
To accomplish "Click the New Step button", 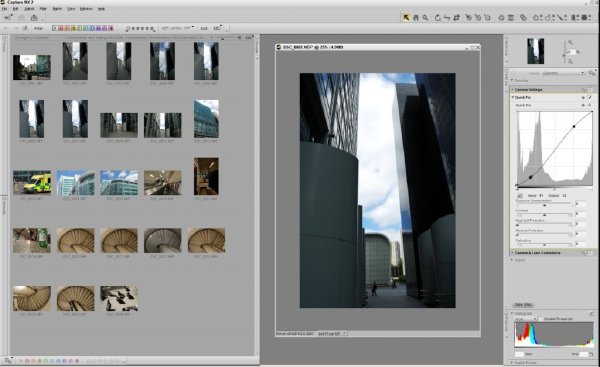I will click(523, 305).
